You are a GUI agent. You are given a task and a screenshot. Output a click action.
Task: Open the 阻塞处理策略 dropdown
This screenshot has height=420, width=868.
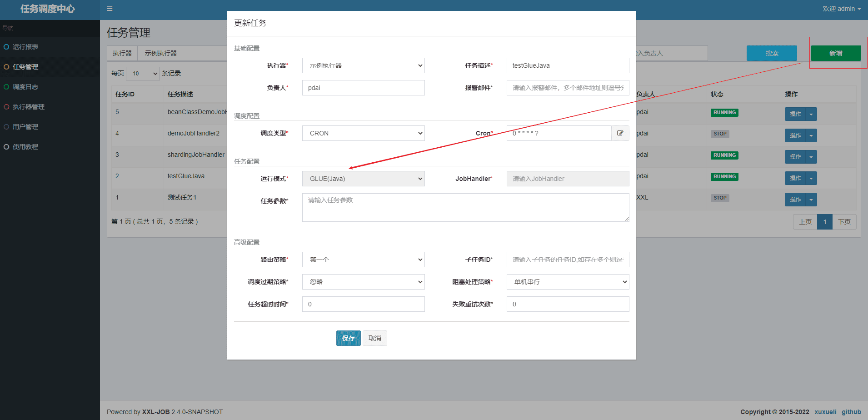pos(568,282)
